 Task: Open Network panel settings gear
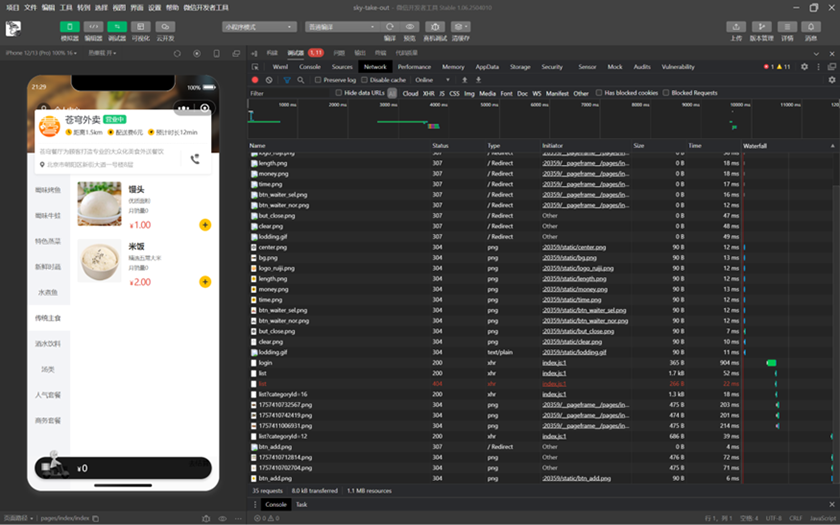[831, 80]
